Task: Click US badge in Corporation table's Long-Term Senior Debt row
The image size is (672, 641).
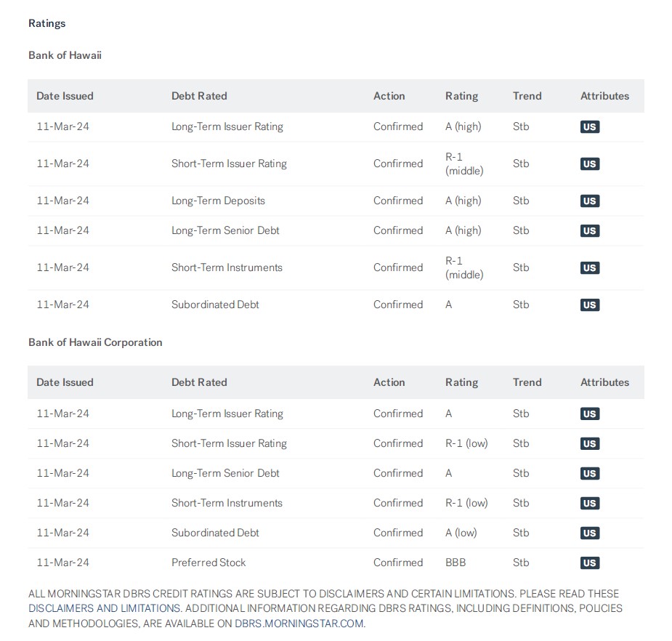Action: [x=590, y=473]
